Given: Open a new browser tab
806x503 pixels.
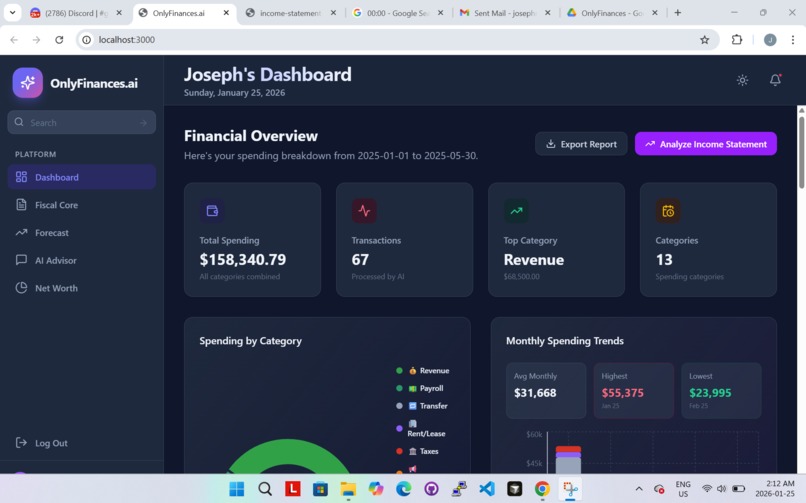Looking at the screenshot, I should (677, 13).
